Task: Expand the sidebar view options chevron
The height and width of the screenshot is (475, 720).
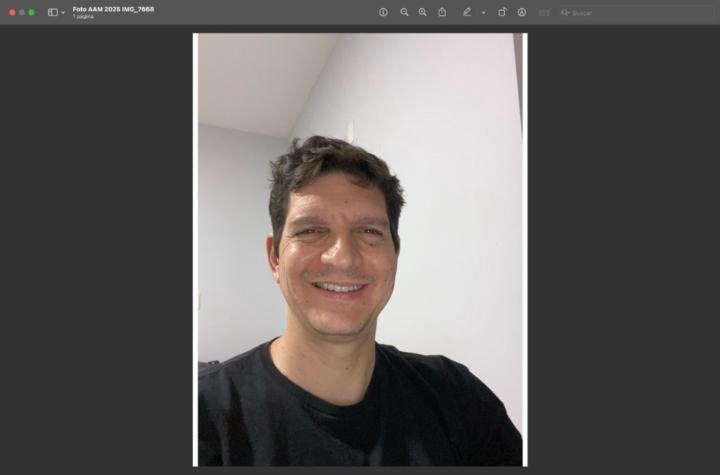Action: [x=63, y=12]
